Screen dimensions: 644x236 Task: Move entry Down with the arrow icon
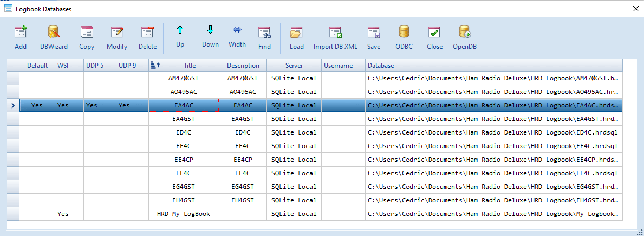point(210,31)
